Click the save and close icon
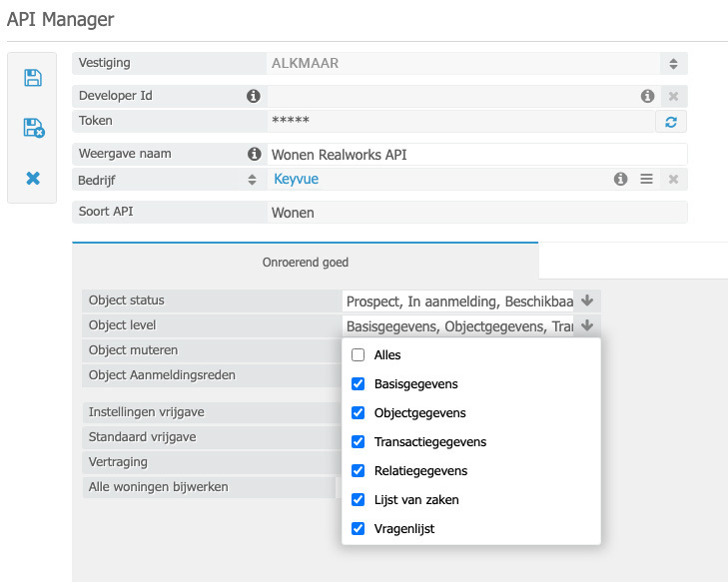 (33, 128)
